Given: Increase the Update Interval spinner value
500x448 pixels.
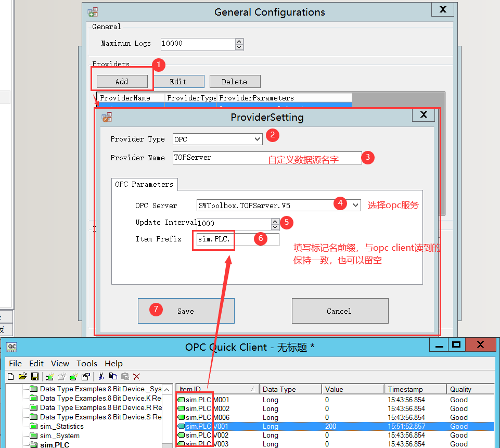Looking at the screenshot, I should (x=275, y=221).
